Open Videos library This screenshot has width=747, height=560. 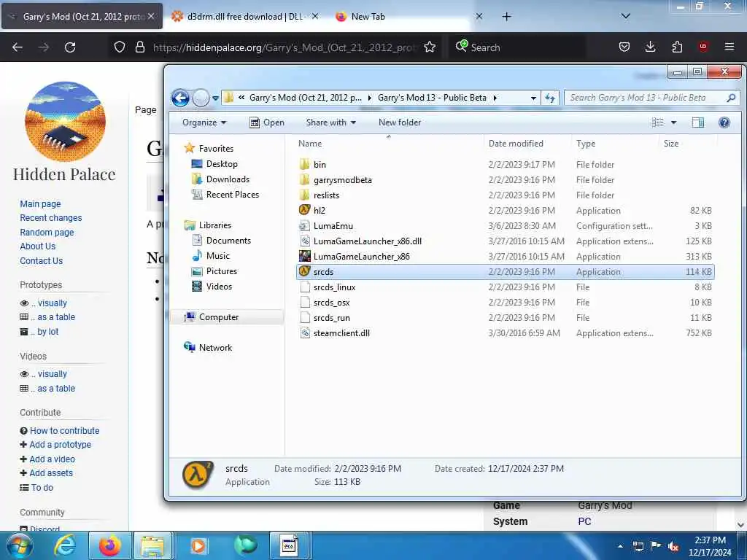(219, 286)
